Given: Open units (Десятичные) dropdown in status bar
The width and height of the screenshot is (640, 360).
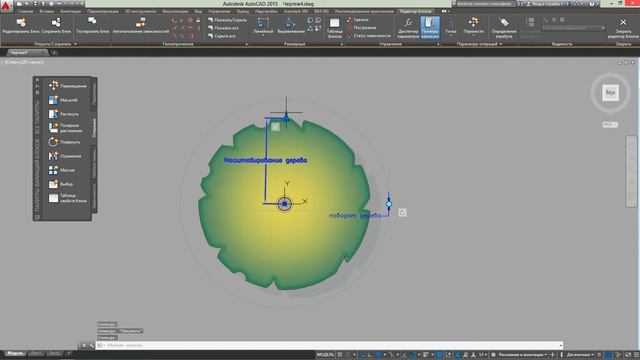Looking at the screenshot, I should [580, 355].
